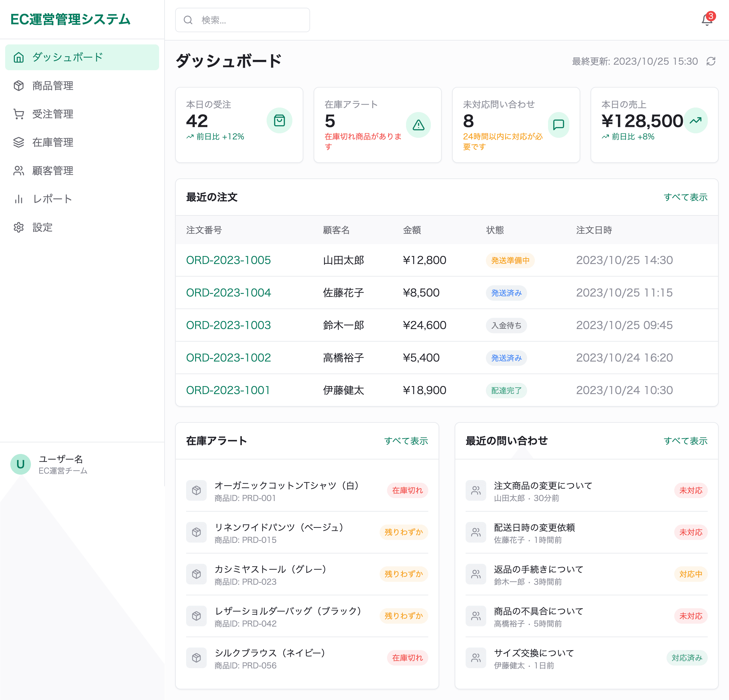Open 顧客管理 menu item

click(82, 170)
